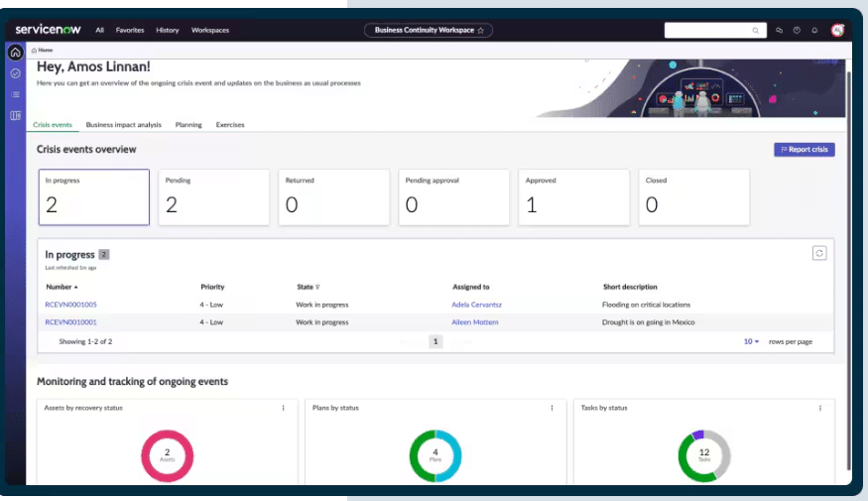The height and width of the screenshot is (501, 868).
Task: Open the Favorites menu
Action: pyautogui.click(x=130, y=30)
